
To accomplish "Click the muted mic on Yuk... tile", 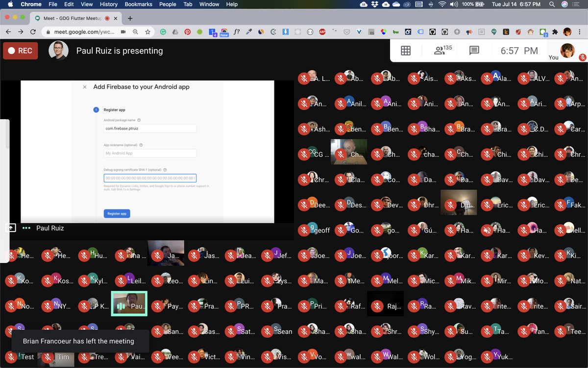I will pyautogui.click(x=487, y=357).
